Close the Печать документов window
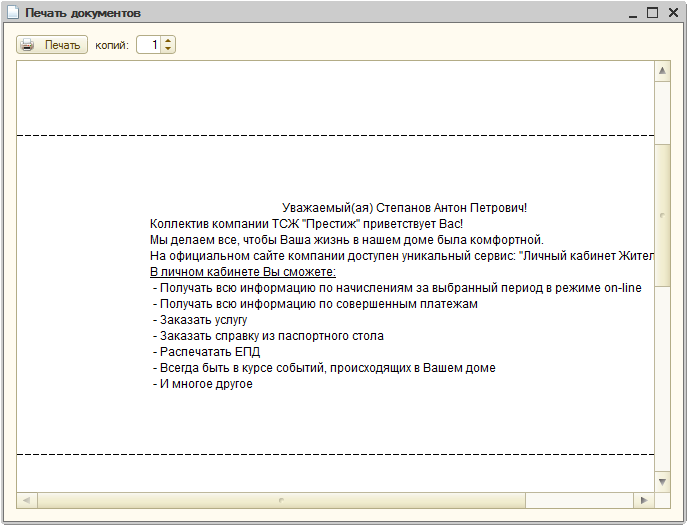The height and width of the screenshot is (525, 687). pos(673,13)
